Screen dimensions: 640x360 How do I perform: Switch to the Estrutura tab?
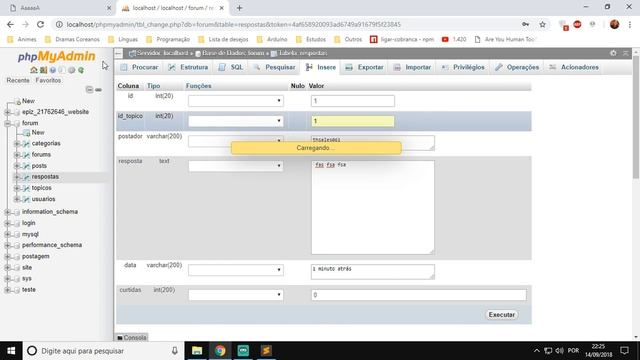pos(188,67)
